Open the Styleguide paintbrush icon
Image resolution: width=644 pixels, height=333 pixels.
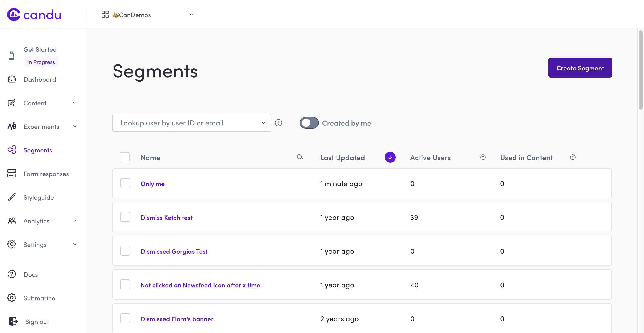[x=12, y=197]
